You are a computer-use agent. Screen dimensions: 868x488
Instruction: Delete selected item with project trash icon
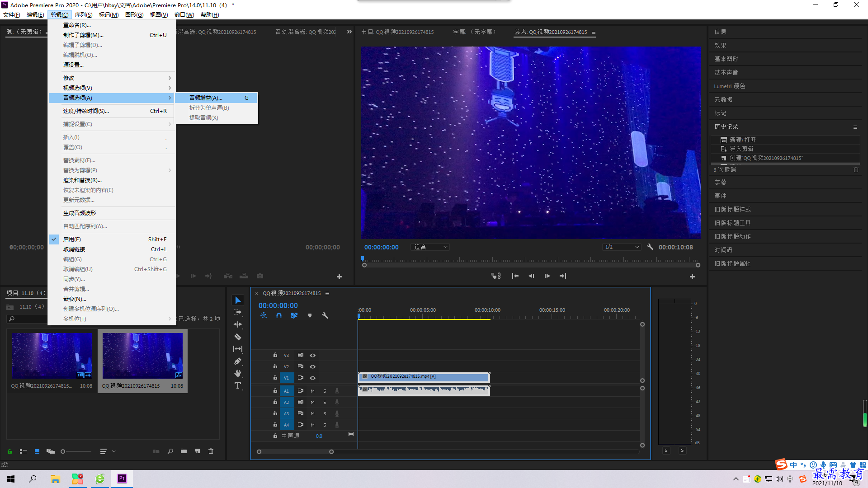coord(211,451)
